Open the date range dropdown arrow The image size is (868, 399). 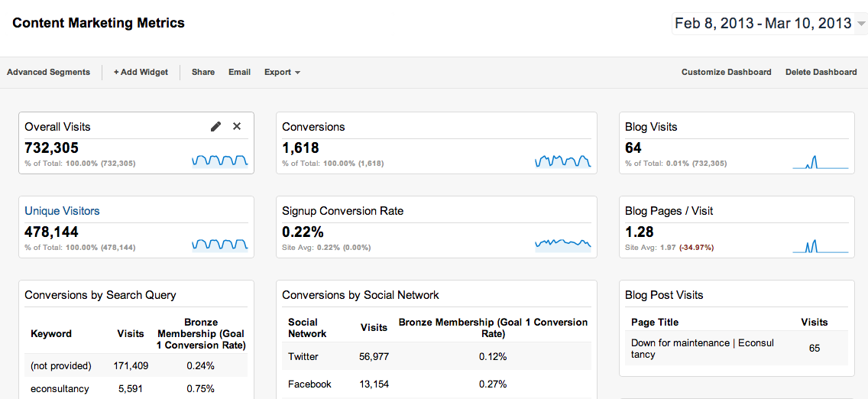tap(861, 24)
